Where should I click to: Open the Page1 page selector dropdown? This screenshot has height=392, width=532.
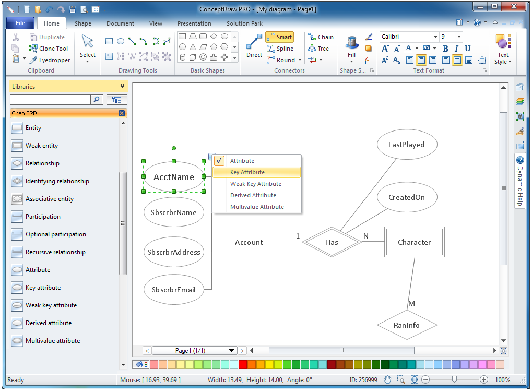232,351
